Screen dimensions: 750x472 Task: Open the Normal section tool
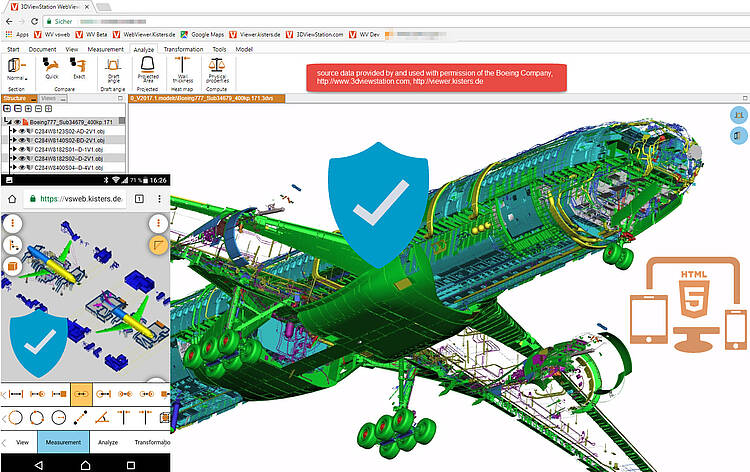17,68
